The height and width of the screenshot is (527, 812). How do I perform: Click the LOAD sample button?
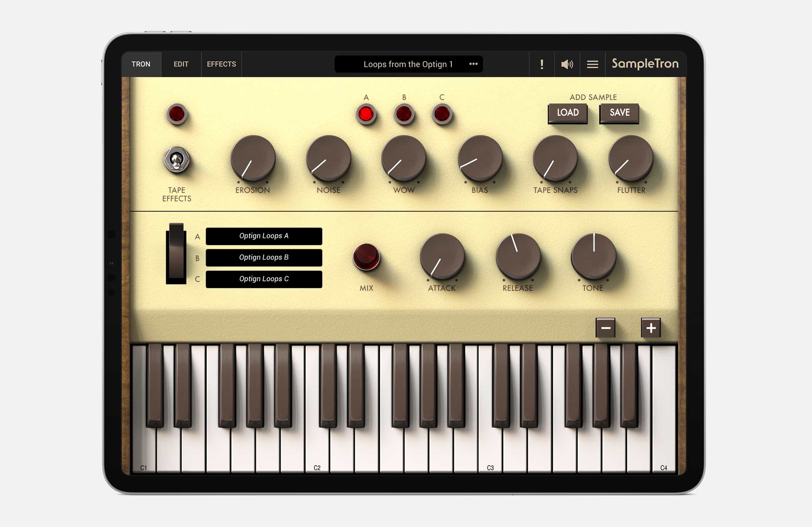(568, 113)
